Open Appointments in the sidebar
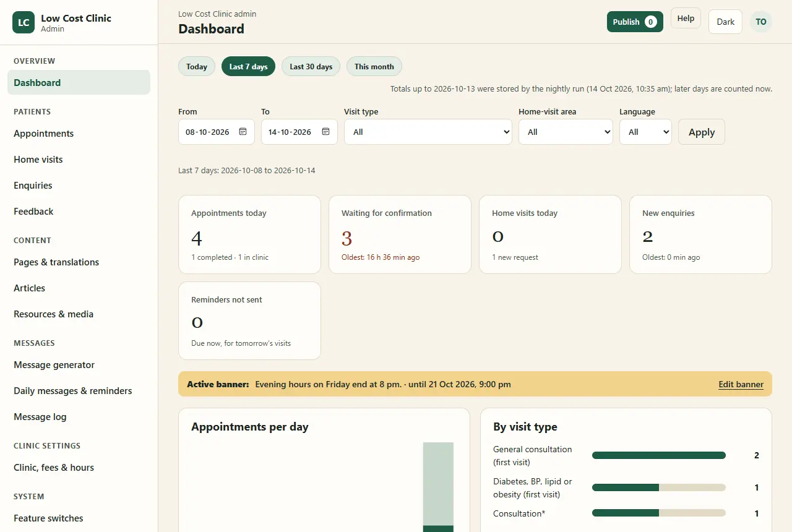Viewport: 792px width, 532px height. point(79,133)
